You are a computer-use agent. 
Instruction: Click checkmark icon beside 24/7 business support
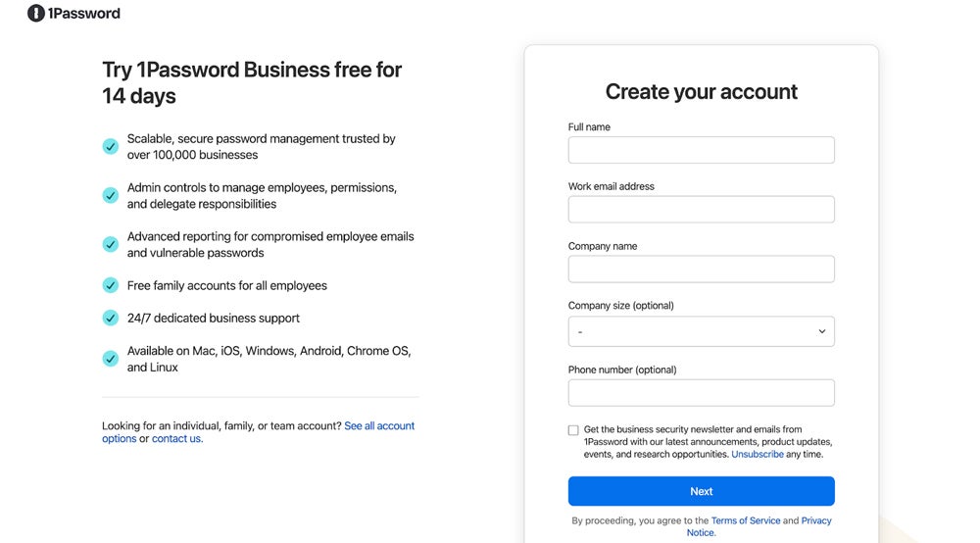[111, 318]
